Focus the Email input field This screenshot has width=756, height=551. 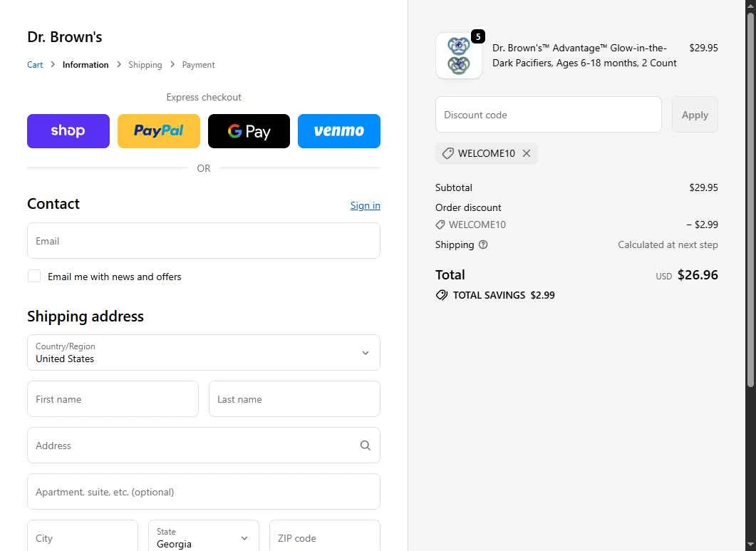pyautogui.click(x=204, y=241)
